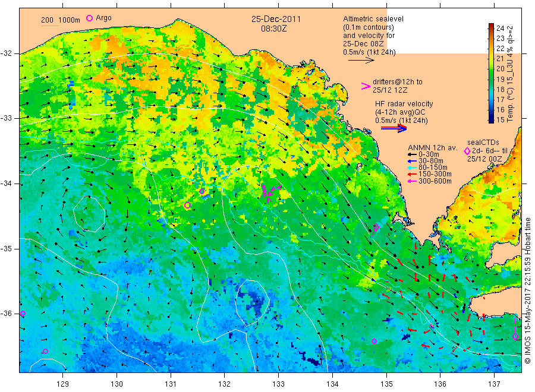The image size is (535, 392).
Task: Click the magenta arrow beside 300-600m
Action: (411, 181)
